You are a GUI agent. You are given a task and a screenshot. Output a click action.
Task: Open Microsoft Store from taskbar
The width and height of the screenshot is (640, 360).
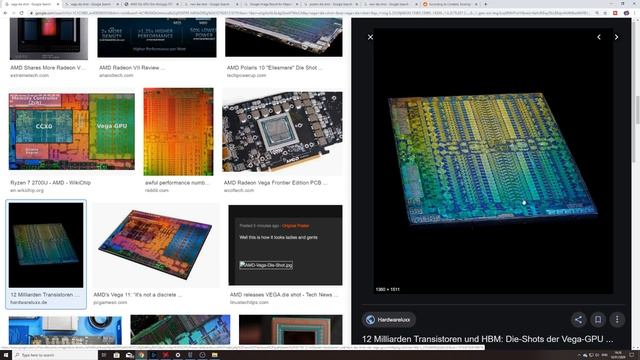(x=116, y=355)
